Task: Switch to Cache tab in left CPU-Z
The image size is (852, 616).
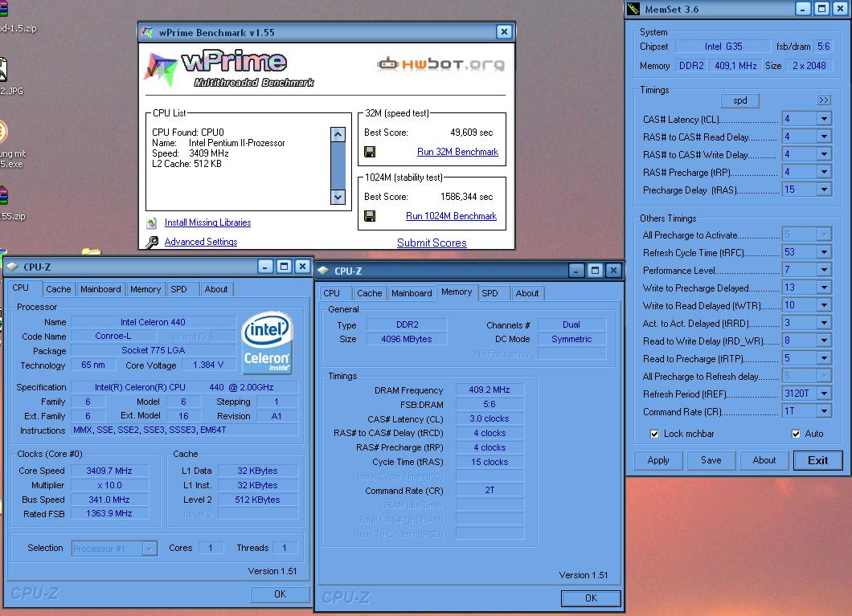Action: point(58,289)
